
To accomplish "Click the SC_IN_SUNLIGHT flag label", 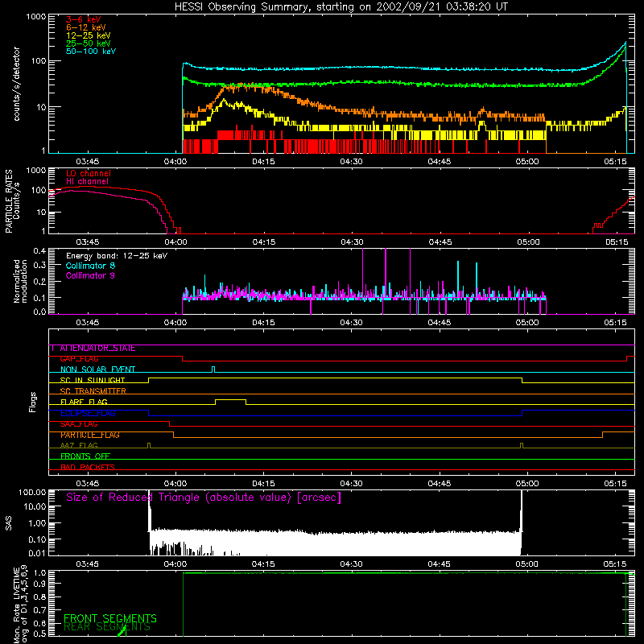I will tap(93, 380).
